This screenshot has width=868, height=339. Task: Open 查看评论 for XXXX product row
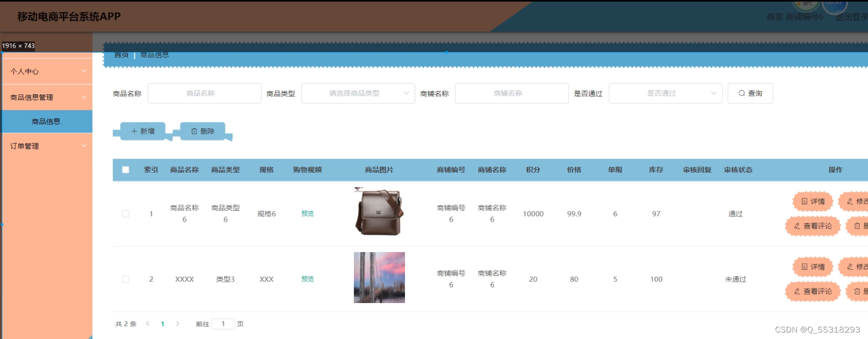point(813,292)
